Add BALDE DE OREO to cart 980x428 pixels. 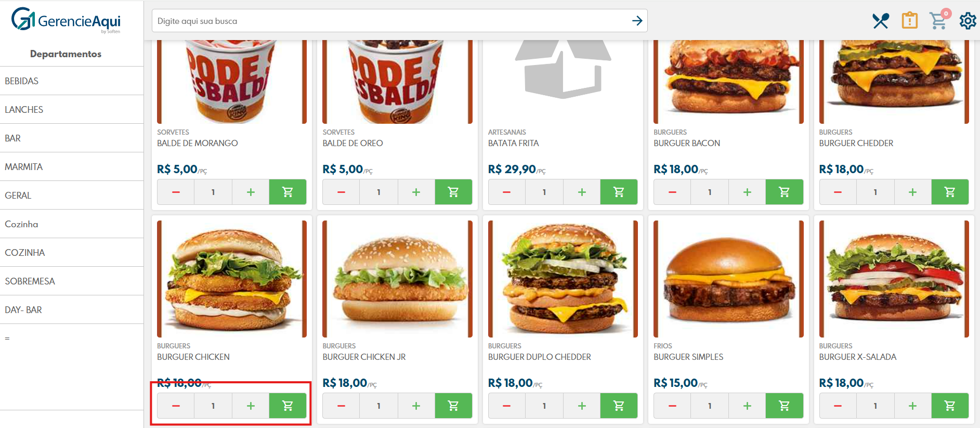pyautogui.click(x=453, y=192)
